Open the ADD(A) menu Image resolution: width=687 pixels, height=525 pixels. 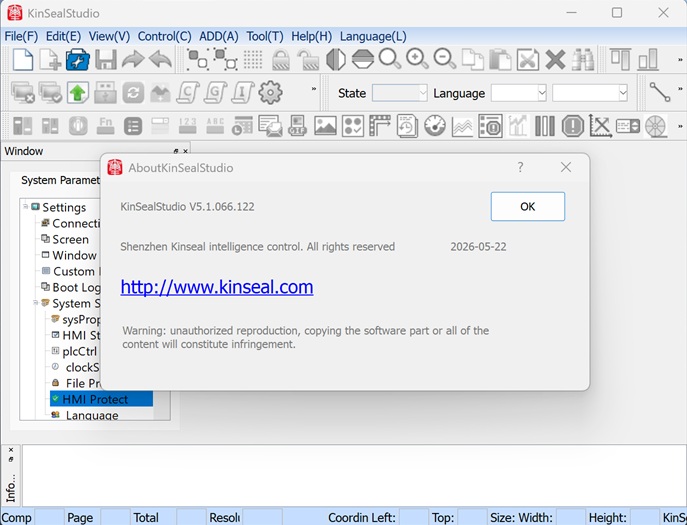219,36
